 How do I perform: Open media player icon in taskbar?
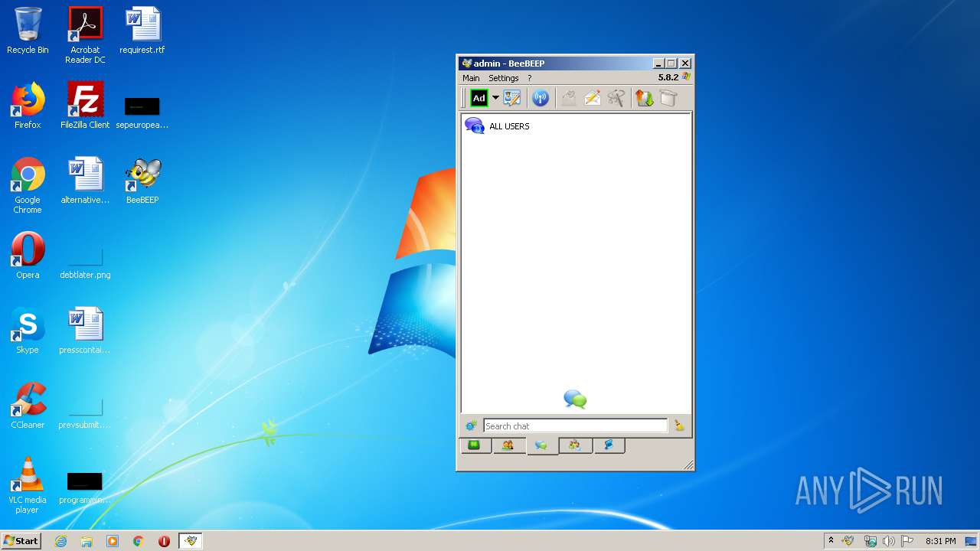(x=113, y=541)
